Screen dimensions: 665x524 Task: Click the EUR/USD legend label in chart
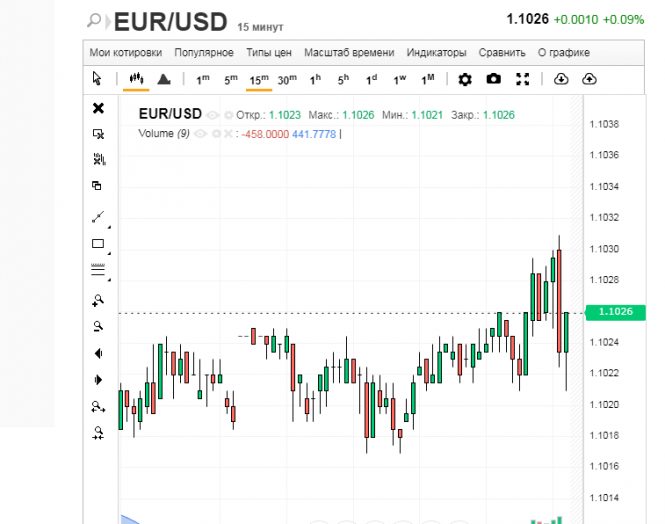pyautogui.click(x=170, y=114)
